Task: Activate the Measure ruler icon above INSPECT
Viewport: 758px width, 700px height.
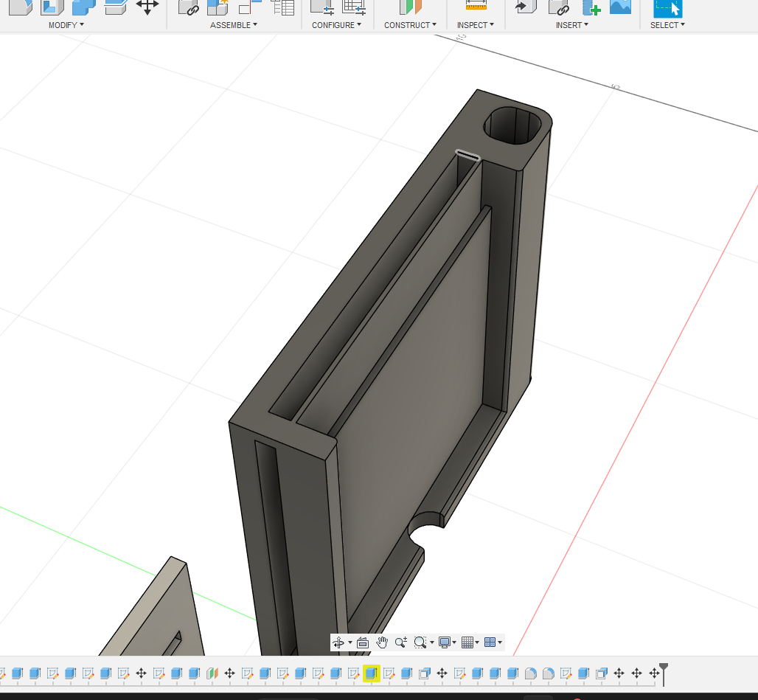Action: tap(476, 6)
